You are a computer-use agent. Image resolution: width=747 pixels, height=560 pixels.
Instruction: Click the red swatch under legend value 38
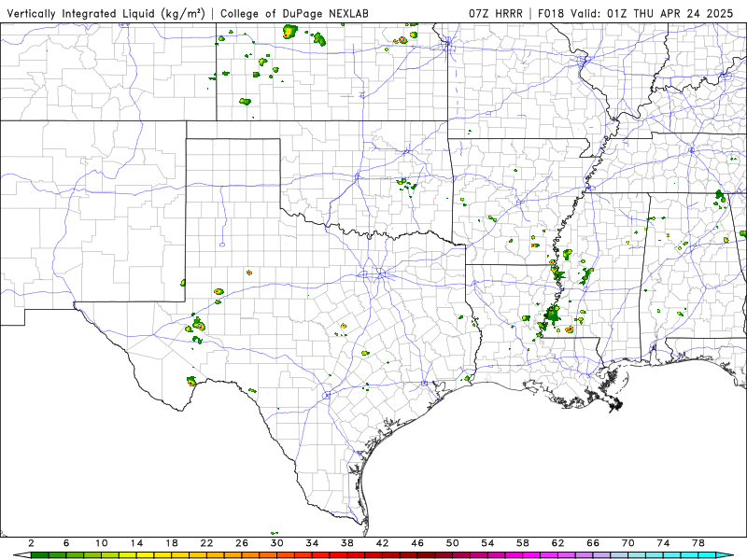point(356,555)
